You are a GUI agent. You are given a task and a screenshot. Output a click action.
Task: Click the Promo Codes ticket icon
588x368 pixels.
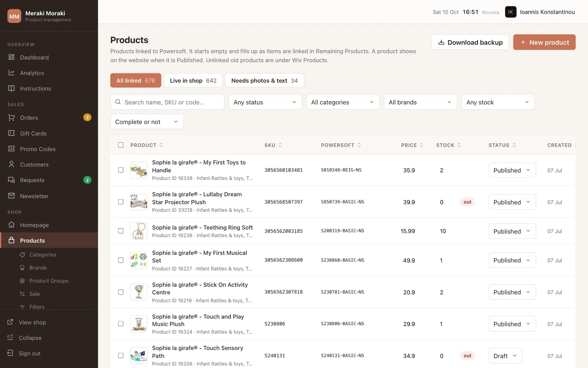pyautogui.click(x=11, y=149)
